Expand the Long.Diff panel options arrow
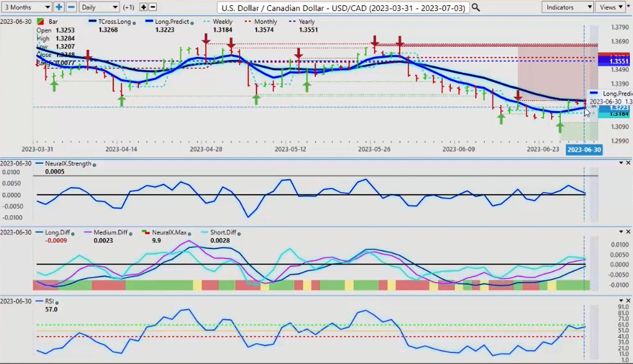The width and height of the screenshot is (633, 364). point(621,232)
